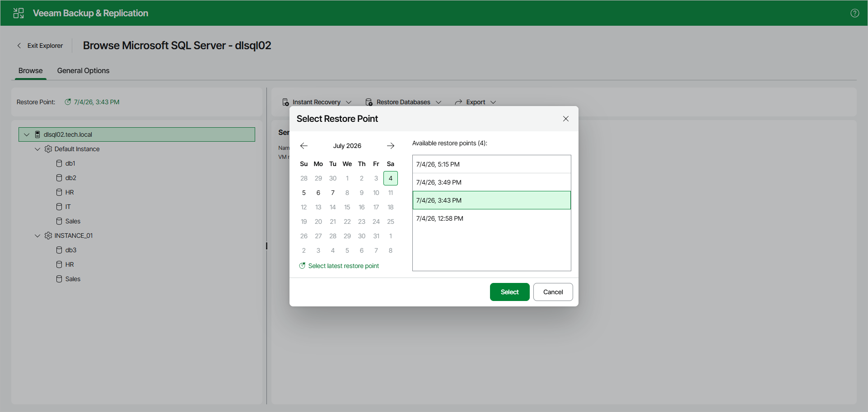This screenshot has width=868, height=412.
Task: Click the IT database icon
Action: (59, 207)
